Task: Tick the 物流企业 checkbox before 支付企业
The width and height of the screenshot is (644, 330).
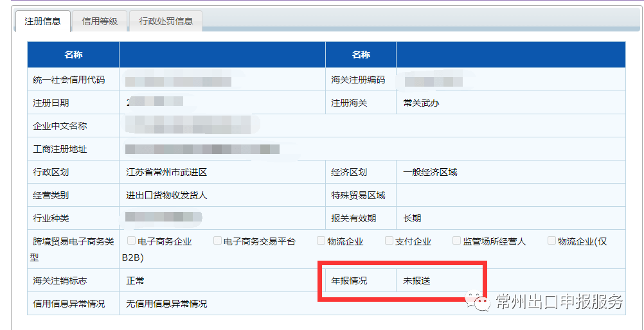Action: pyautogui.click(x=321, y=241)
